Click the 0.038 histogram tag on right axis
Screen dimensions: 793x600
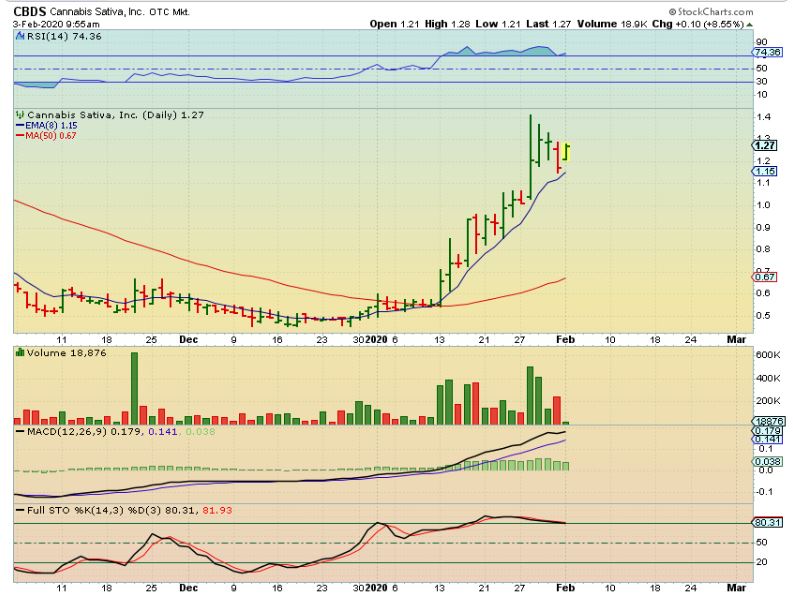[767, 461]
